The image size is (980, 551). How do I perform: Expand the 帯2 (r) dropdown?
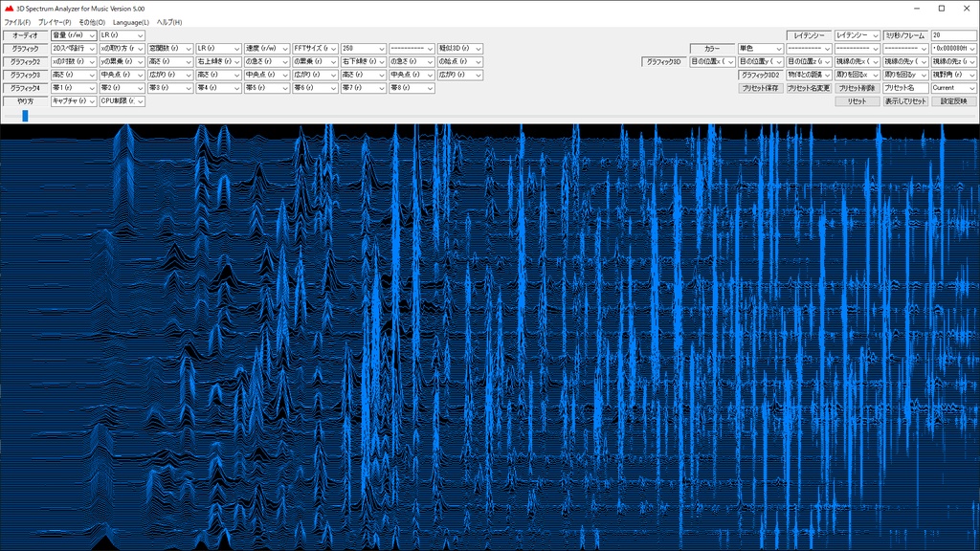coord(122,88)
